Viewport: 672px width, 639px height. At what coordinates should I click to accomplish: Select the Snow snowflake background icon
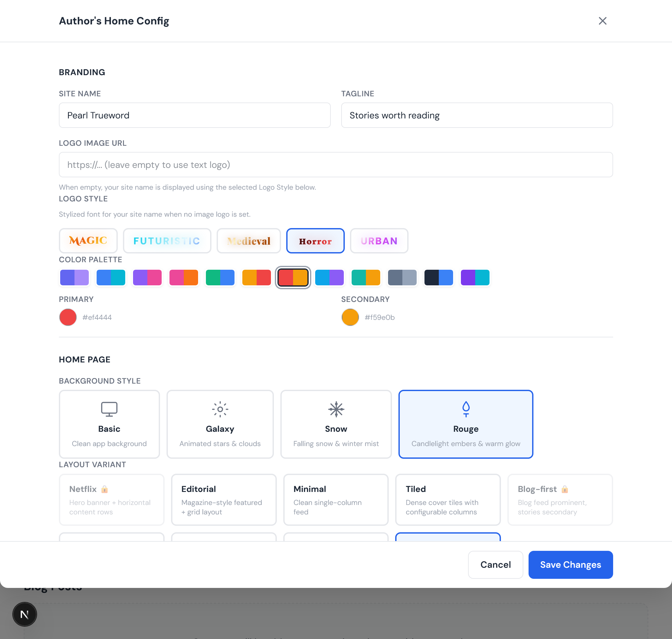point(336,409)
